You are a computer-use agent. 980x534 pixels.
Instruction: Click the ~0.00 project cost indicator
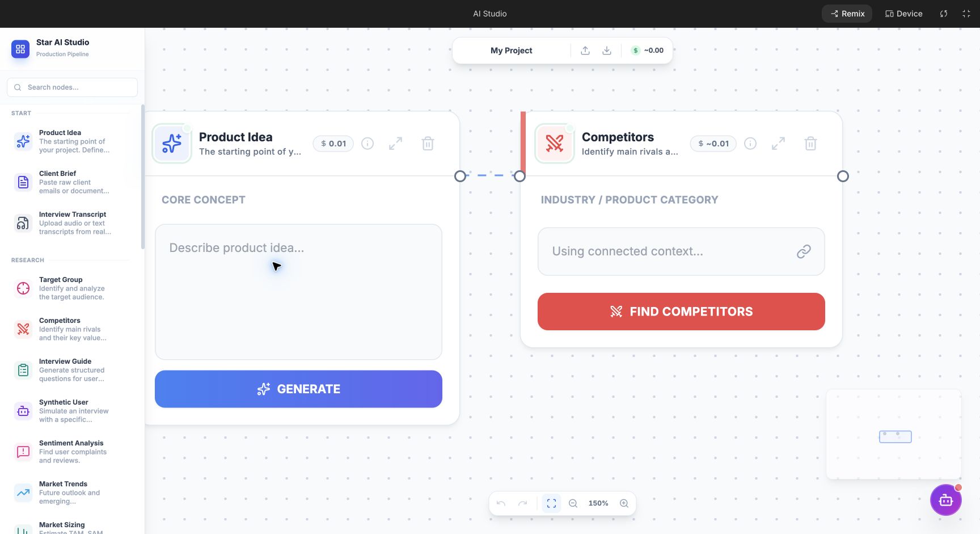[647, 51]
